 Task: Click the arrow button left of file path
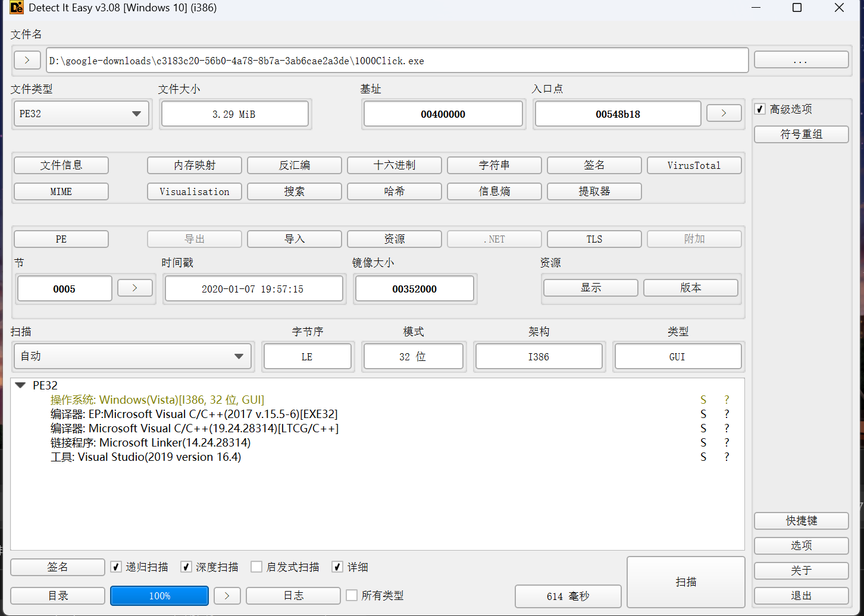coord(27,60)
